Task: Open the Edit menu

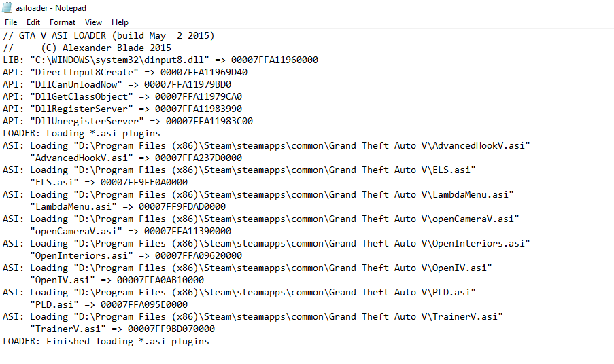Action: coord(33,22)
